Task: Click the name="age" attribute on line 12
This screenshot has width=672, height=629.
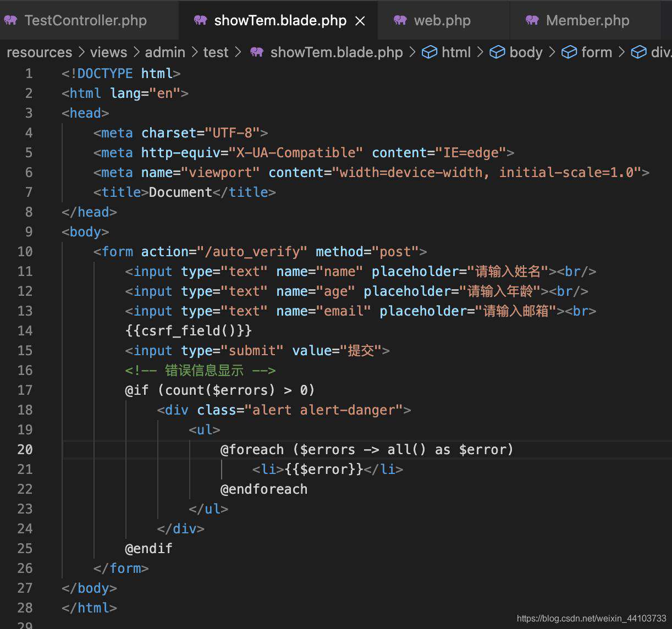Action: pyautogui.click(x=316, y=291)
